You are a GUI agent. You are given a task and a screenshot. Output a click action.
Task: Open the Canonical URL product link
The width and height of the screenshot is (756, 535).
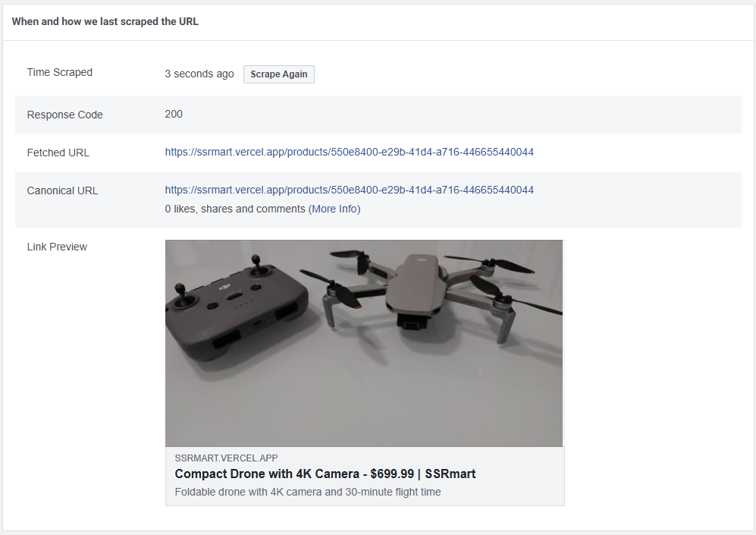click(x=349, y=190)
